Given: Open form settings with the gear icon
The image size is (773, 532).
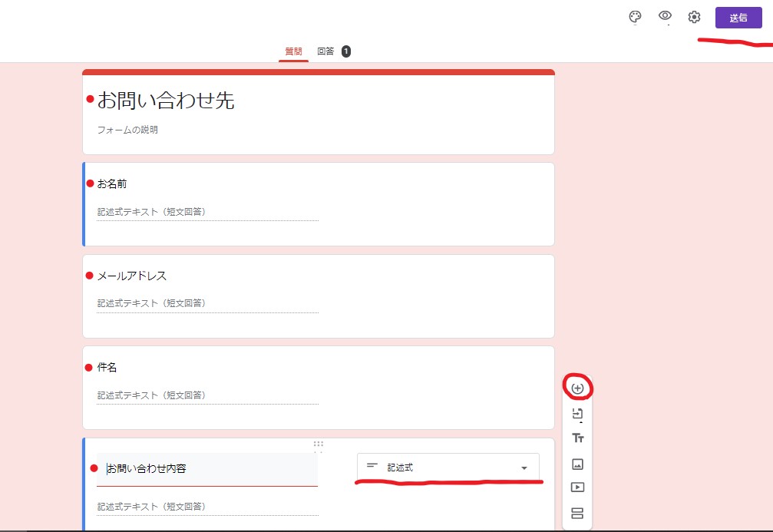Looking at the screenshot, I should pyautogui.click(x=694, y=17).
